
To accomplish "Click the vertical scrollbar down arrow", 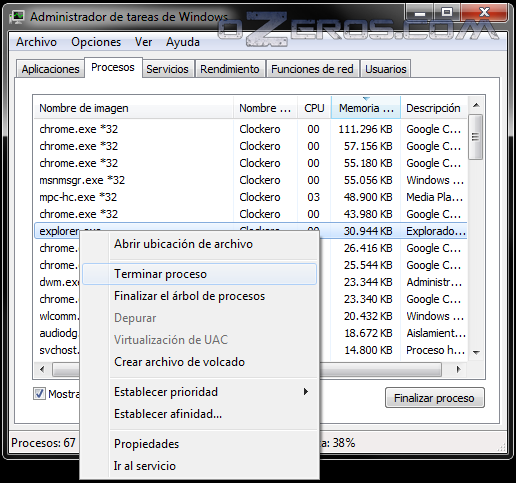I will pyautogui.click(x=476, y=352).
